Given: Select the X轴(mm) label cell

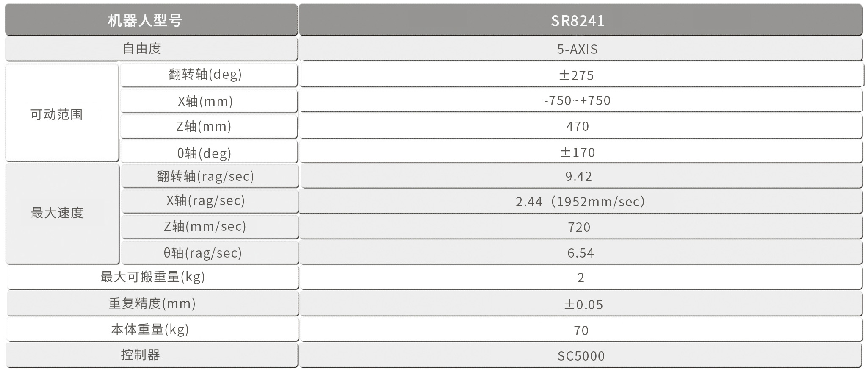Looking at the screenshot, I should tap(205, 101).
